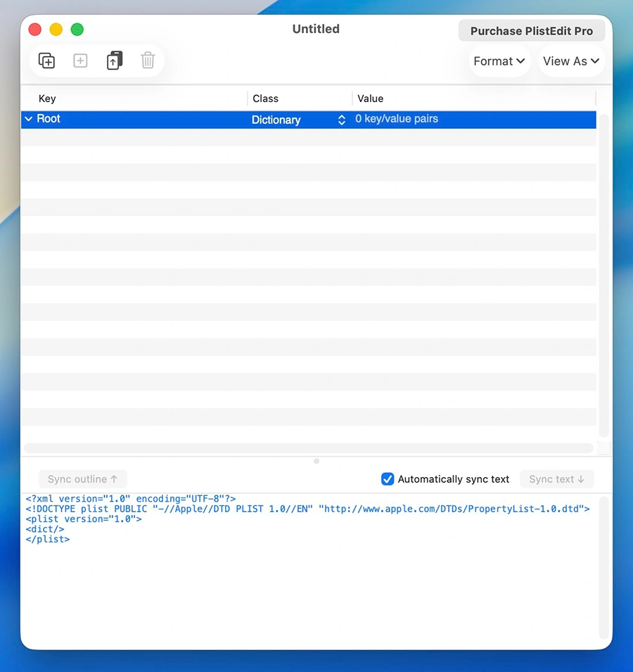This screenshot has width=633, height=672.
Task: Collapse the Root disclosure chevron
Action: click(x=29, y=119)
